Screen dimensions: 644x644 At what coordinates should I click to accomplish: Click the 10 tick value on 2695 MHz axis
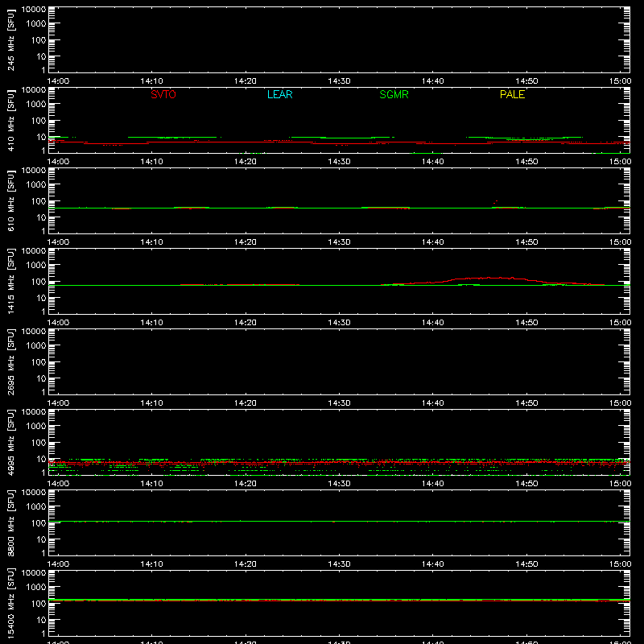click(x=41, y=378)
